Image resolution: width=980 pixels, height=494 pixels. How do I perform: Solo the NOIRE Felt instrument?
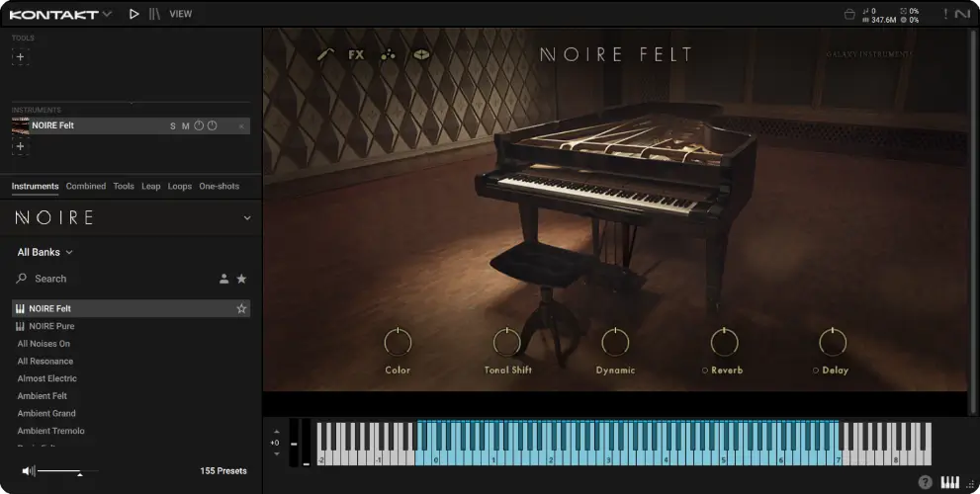pyautogui.click(x=172, y=125)
